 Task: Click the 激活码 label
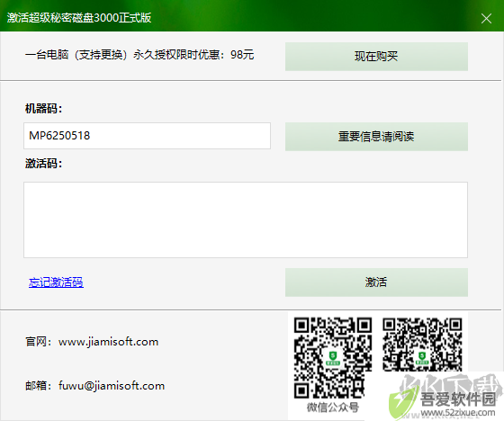tap(43, 164)
